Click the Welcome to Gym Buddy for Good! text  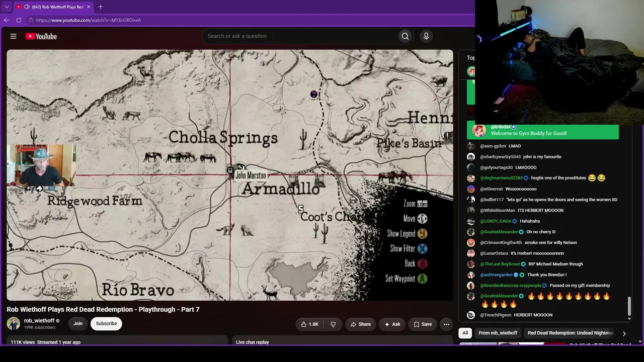[529, 133]
